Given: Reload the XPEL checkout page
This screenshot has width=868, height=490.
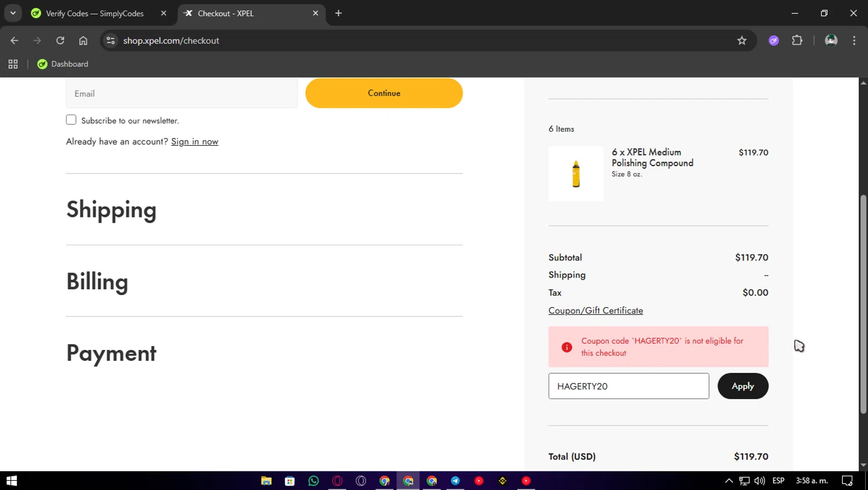Looking at the screenshot, I should coord(60,40).
